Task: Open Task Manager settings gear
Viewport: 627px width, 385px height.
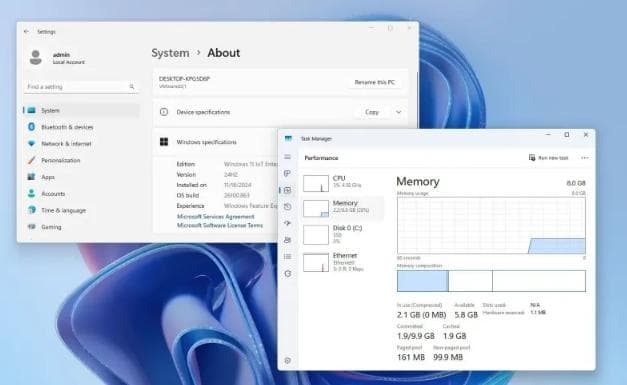Action: point(288,361)
